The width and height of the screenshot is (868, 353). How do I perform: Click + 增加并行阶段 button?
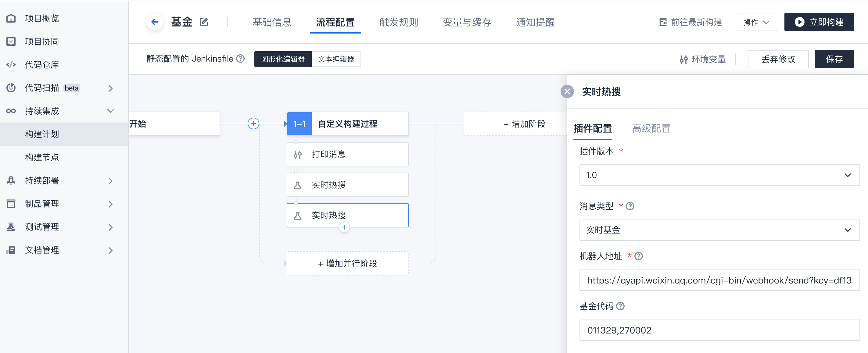[347, 263]
